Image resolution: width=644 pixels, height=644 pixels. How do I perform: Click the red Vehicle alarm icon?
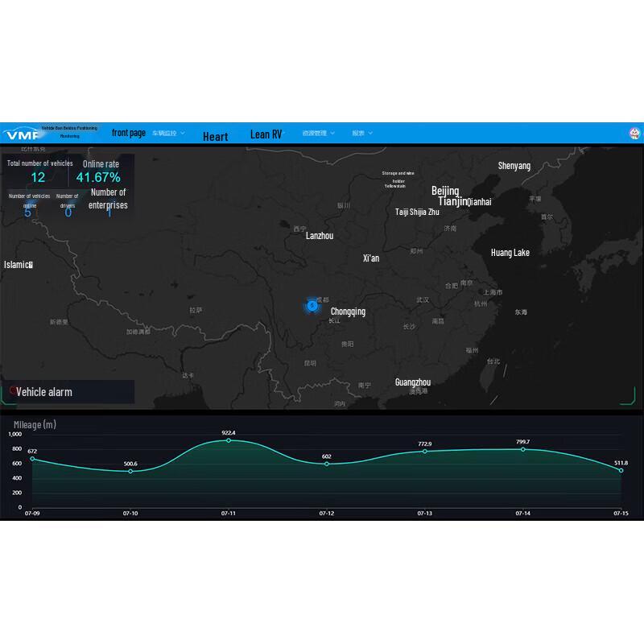click(x=13, y=390)
